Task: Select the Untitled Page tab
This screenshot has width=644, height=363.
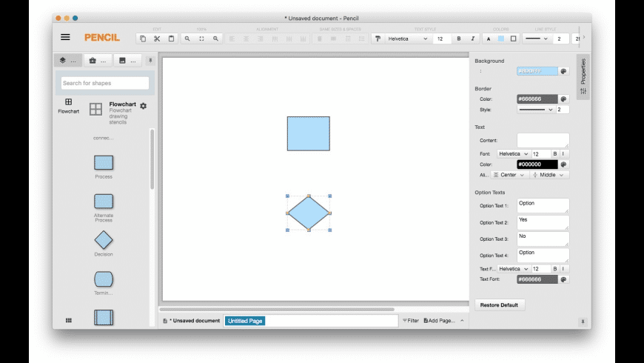Action: (245, 321)
